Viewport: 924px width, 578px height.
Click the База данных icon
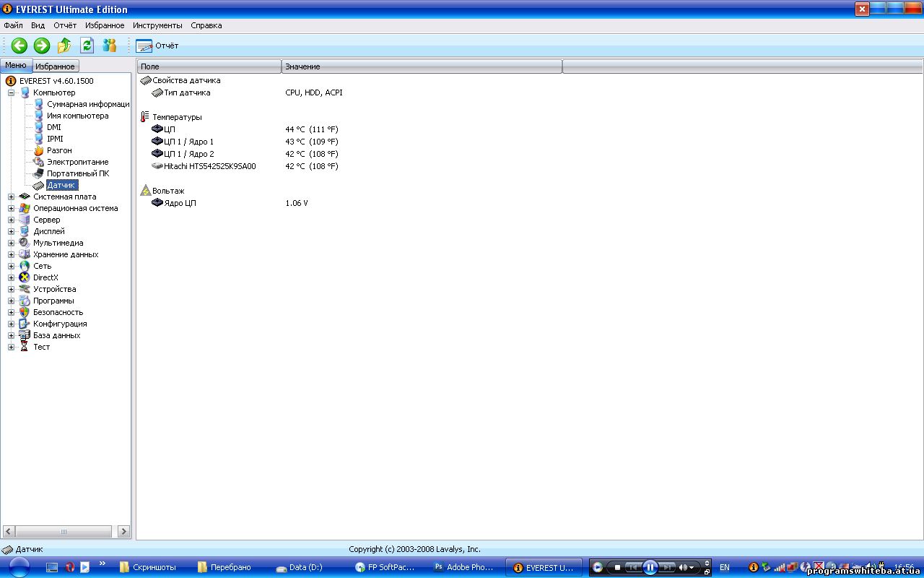[25, 335]
